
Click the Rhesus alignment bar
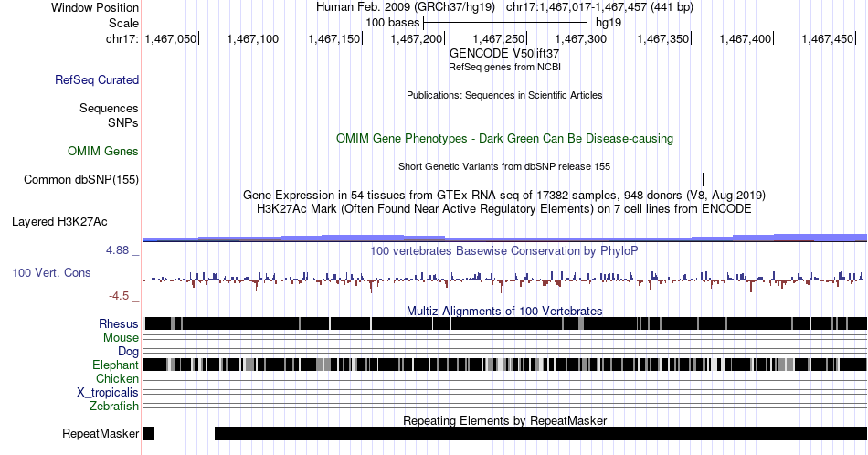(505, 323)
